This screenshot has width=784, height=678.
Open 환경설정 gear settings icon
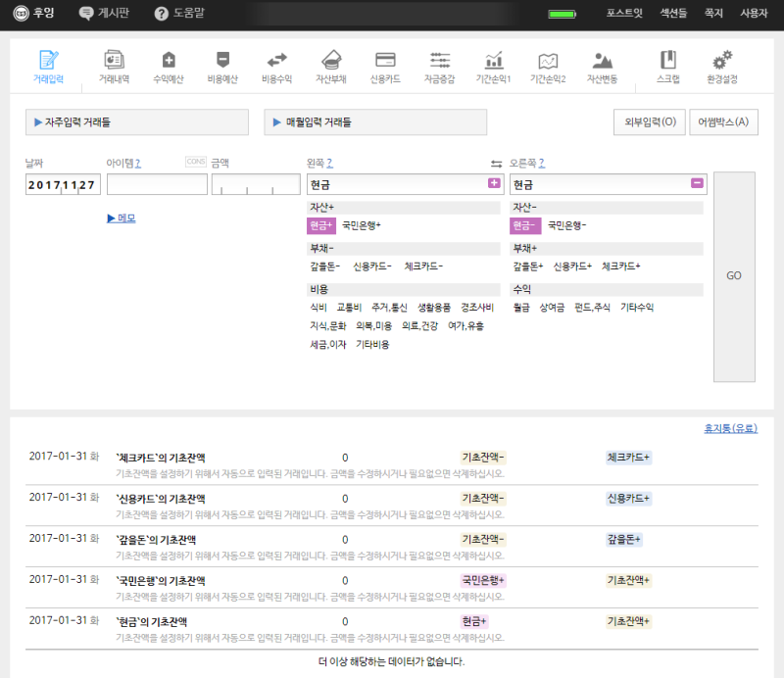tap(722, 60)
